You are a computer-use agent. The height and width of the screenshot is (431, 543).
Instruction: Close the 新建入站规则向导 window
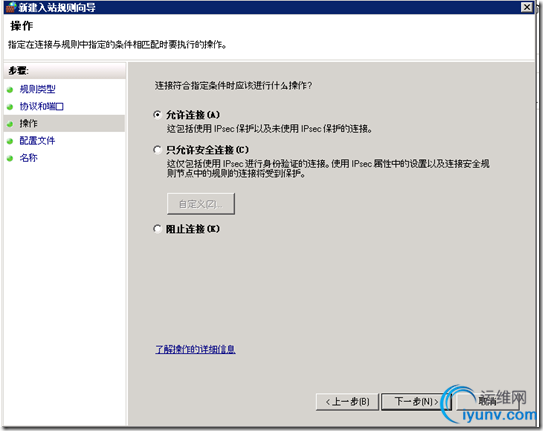pos(527,7)
